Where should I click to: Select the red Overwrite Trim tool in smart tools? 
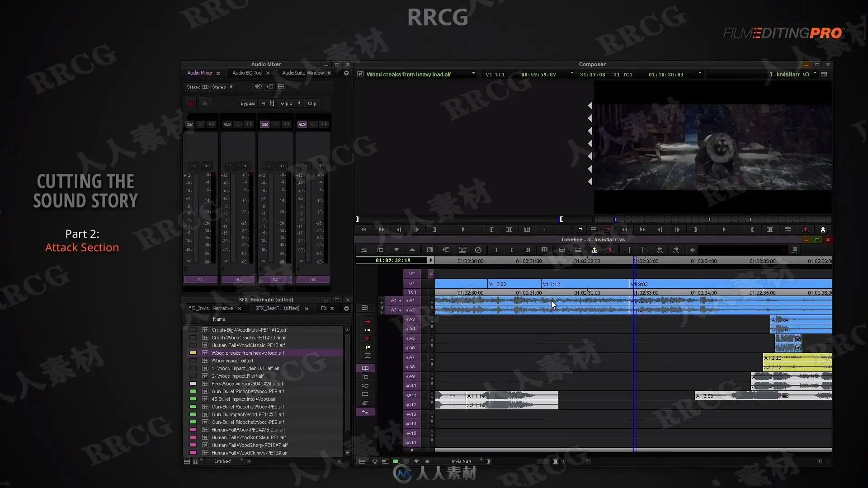[x=368, y=338]
